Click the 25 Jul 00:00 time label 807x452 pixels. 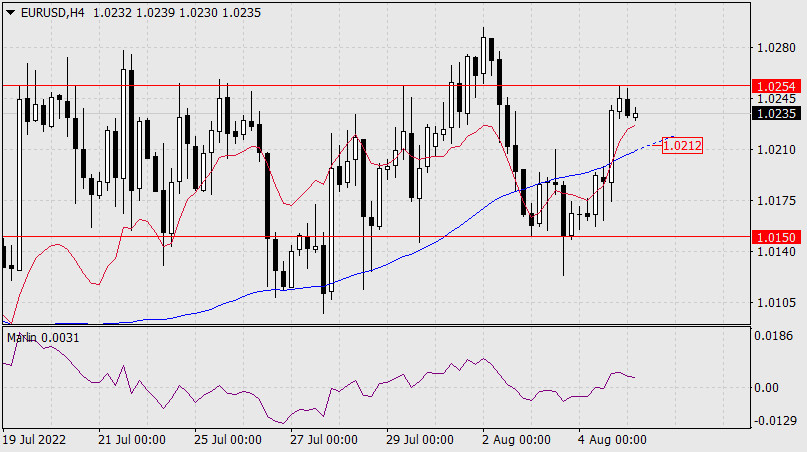pos(227,440)
